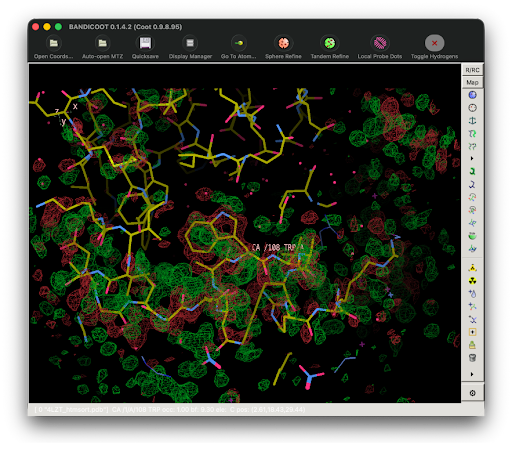
Task: Click the broom Clear Pending Picks icon
Action: click(472, 345)
